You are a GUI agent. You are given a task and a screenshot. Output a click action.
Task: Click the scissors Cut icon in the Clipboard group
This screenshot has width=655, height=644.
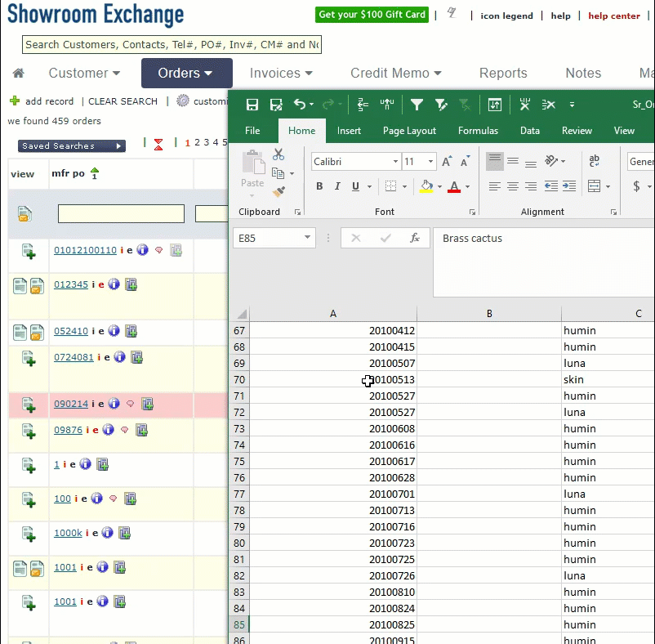[278, 154]
